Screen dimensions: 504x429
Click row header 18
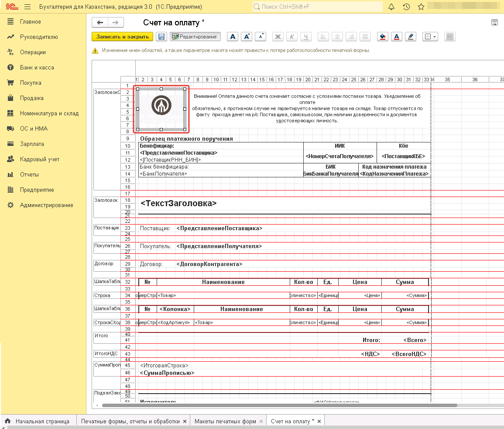point(127,200)
